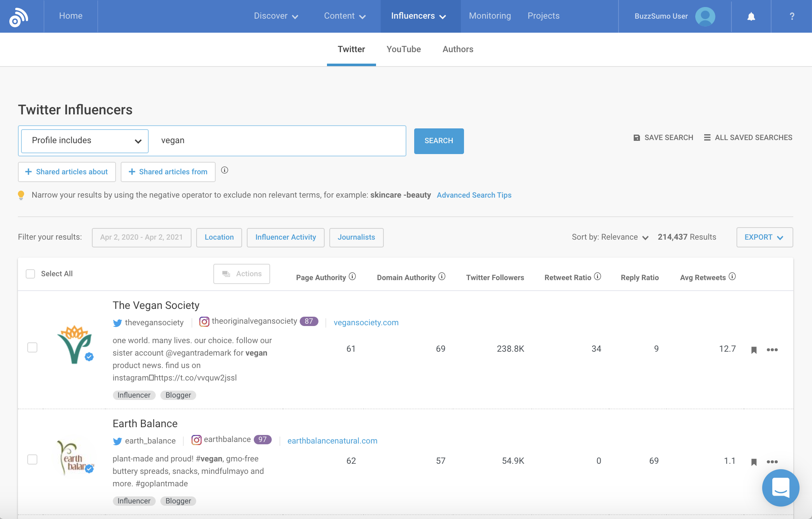Open the notifications bell
812x519 pixels.
(751, 16)
